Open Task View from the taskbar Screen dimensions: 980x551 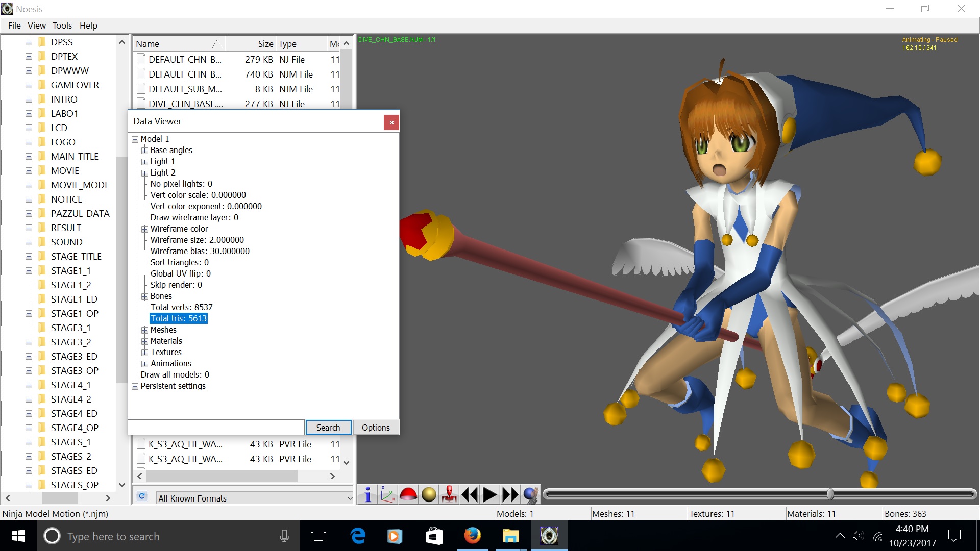pyautogui.click(x=318, y=536)
